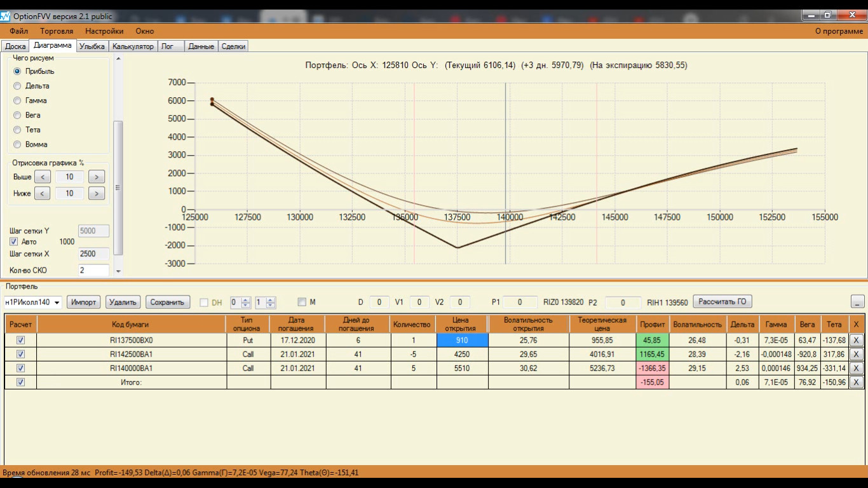Open the Торговля menu
868x488 pixels.
57,31
